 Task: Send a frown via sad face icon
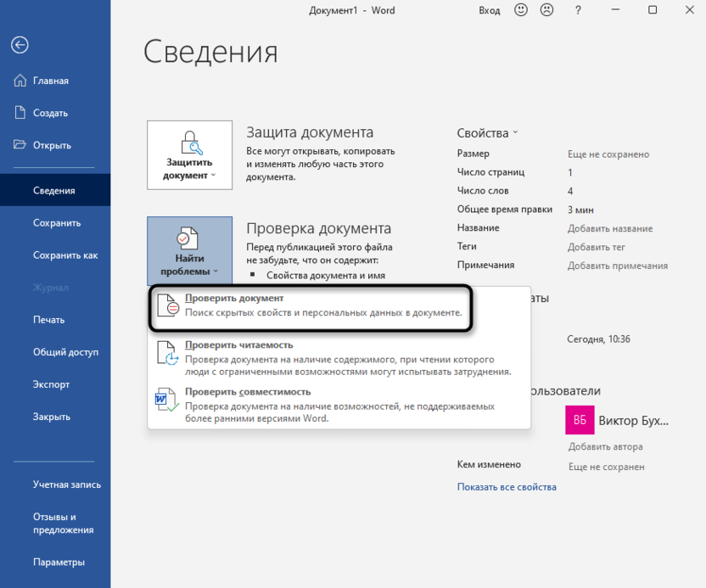coord(546,10)
